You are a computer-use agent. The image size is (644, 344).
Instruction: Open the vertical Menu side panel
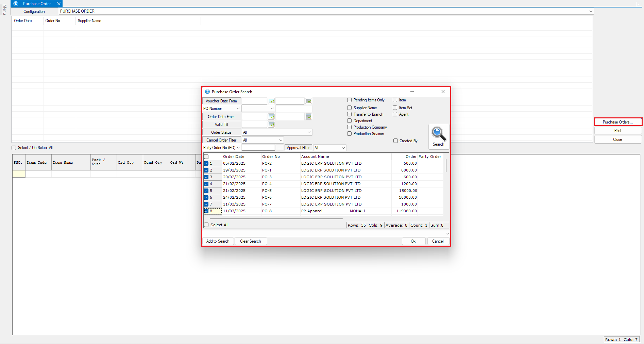click(4, 10)
